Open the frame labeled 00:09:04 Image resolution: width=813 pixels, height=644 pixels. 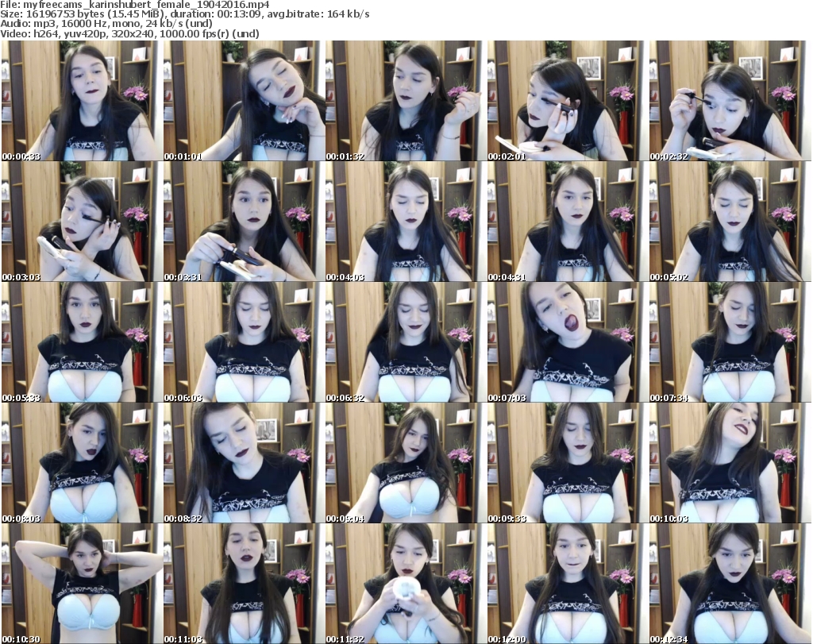coord(406,463)
